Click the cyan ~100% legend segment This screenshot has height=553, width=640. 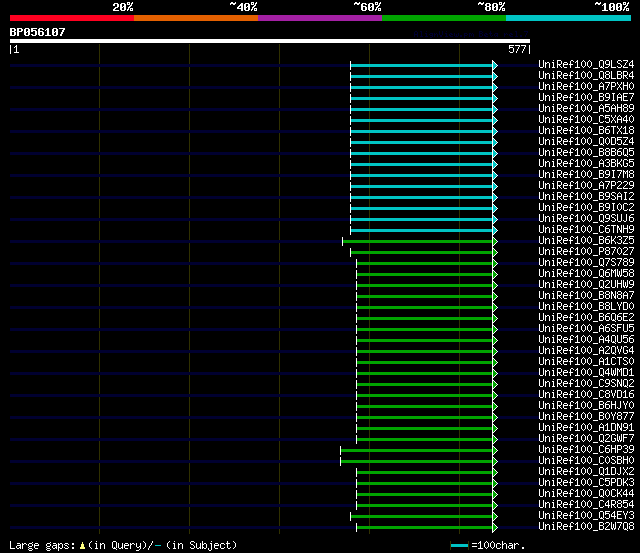tap(568, 18)
